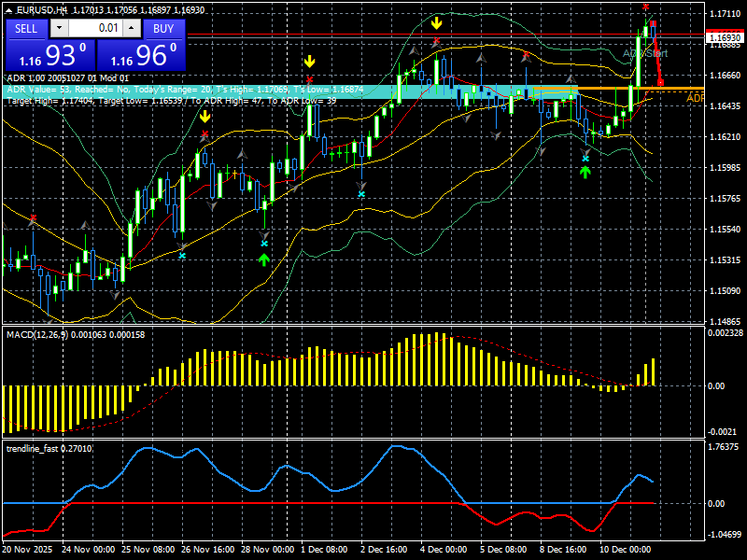
Task: Click the ADR Start label on chart
Action: click(x=645, y=53)
